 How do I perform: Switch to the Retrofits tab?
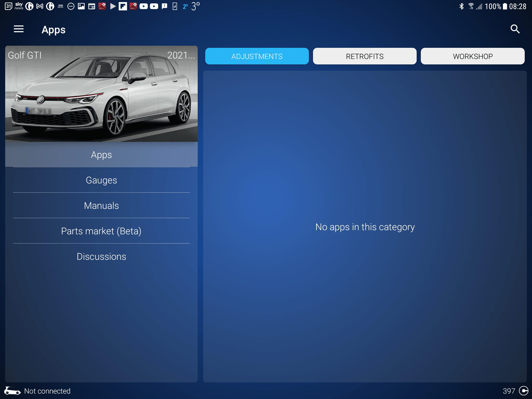coord(364,56)
